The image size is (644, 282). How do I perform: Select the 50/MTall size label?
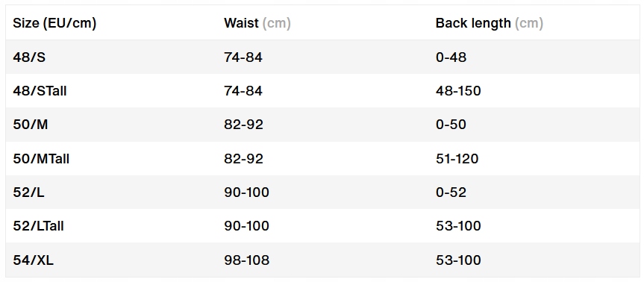click(x=41, y=158)
